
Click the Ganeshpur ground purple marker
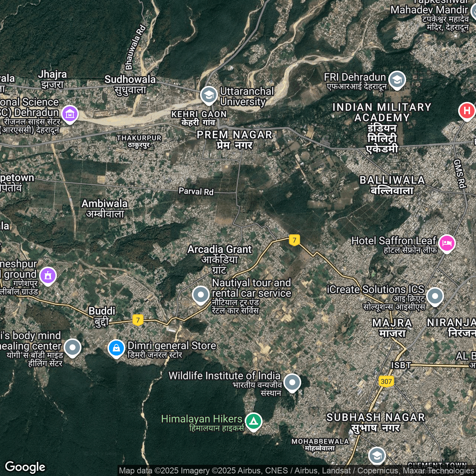pyautogui.click(x=48, y=276)
